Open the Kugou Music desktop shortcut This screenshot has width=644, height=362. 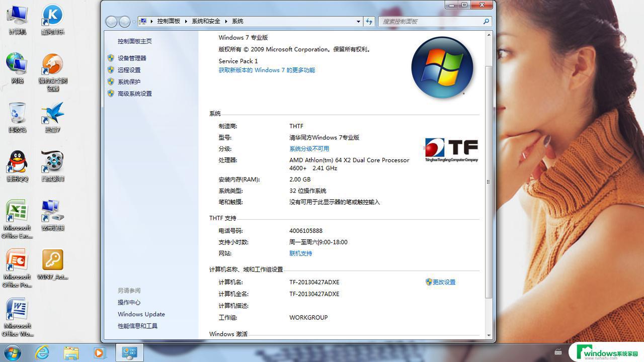pos(52,20)
